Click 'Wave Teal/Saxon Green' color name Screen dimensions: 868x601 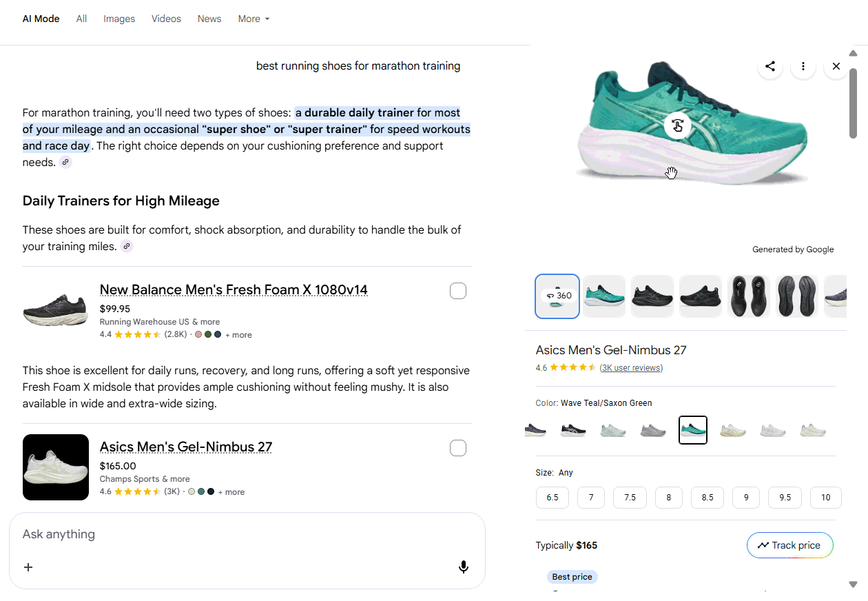click(x=606, y=403)
